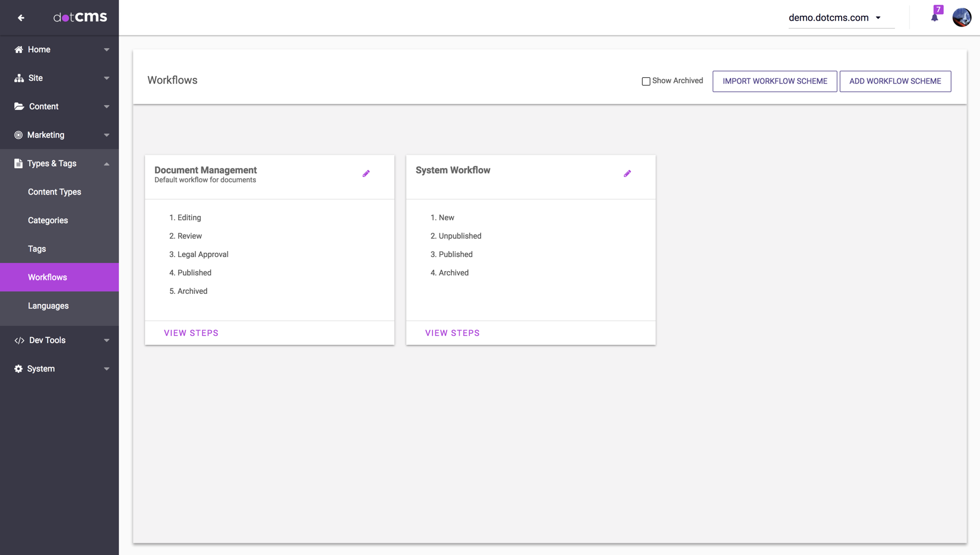Expand the Content menu arrow
The height and width of the screenshot is (555, 980).
click(x=106, y=107)
